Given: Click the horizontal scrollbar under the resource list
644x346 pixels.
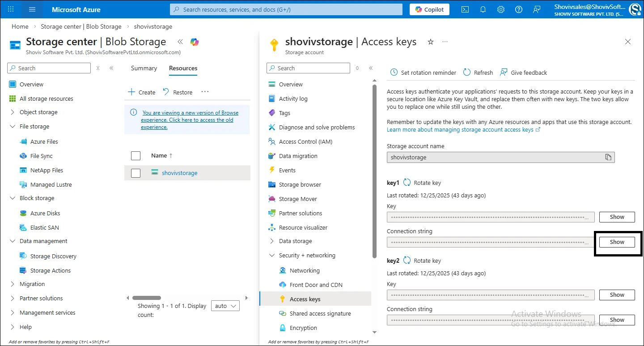Looking at the screenshot, I should (x=147, y=298).
